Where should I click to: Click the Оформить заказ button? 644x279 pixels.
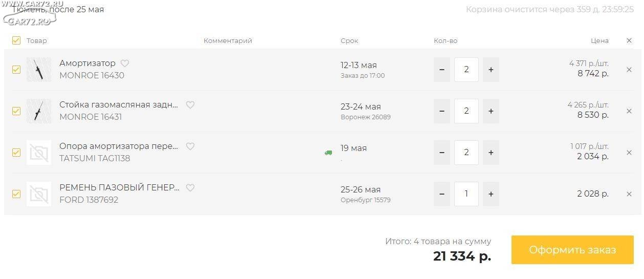point(572,250)
